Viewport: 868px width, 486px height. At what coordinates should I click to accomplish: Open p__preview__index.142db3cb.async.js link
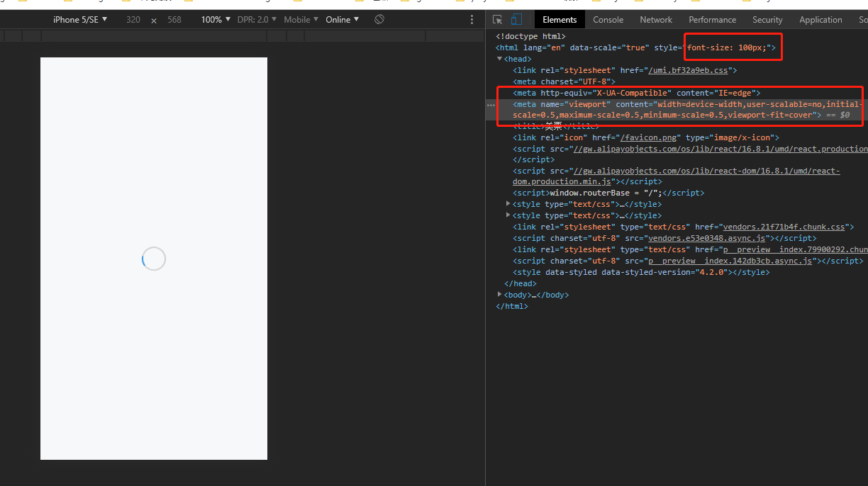(x=730, y=261)
